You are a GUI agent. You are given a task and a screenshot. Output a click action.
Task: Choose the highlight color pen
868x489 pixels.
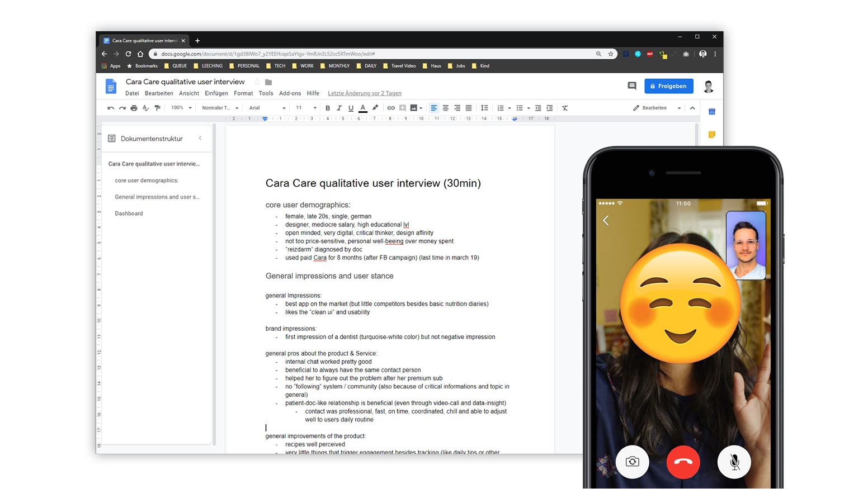375,108
